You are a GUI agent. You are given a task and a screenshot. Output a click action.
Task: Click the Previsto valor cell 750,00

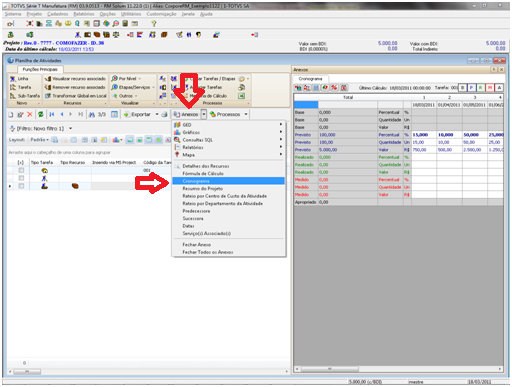pyautogui.click(x=424, y=150)
